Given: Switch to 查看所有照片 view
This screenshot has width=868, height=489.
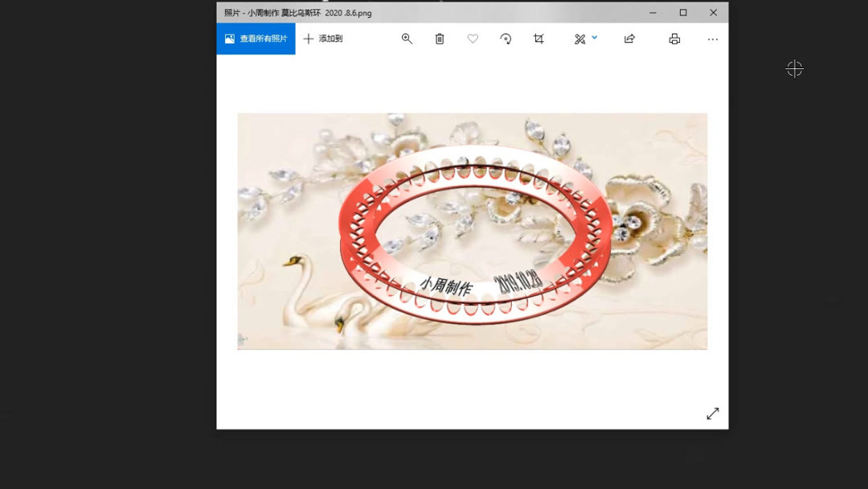Looking at the screenshot, I should pyautogui.click(x=256, y=38).
